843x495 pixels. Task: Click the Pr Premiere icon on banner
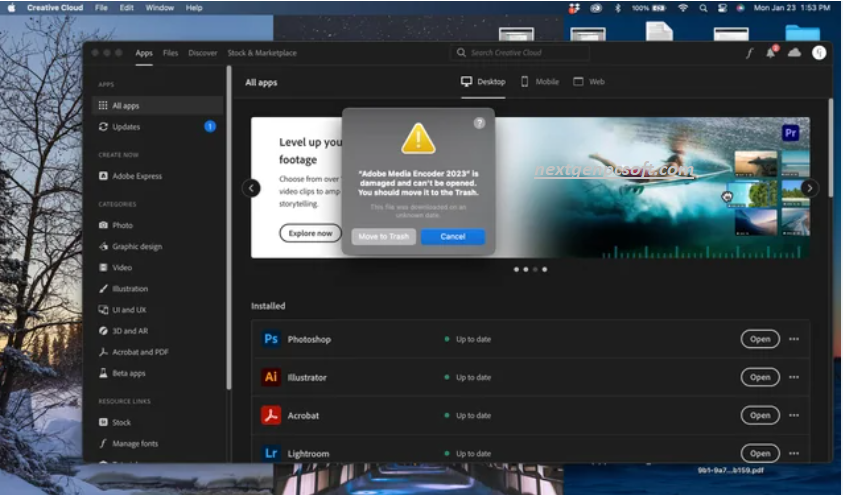[x=790, y=133]
